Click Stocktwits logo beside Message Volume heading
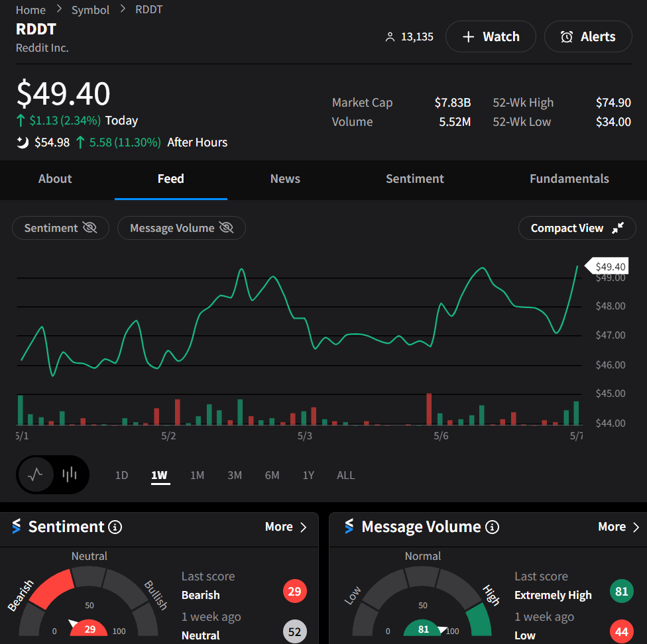Image resolution: width=647 pixels, height=644 pixels. click(x=349, y=527)
